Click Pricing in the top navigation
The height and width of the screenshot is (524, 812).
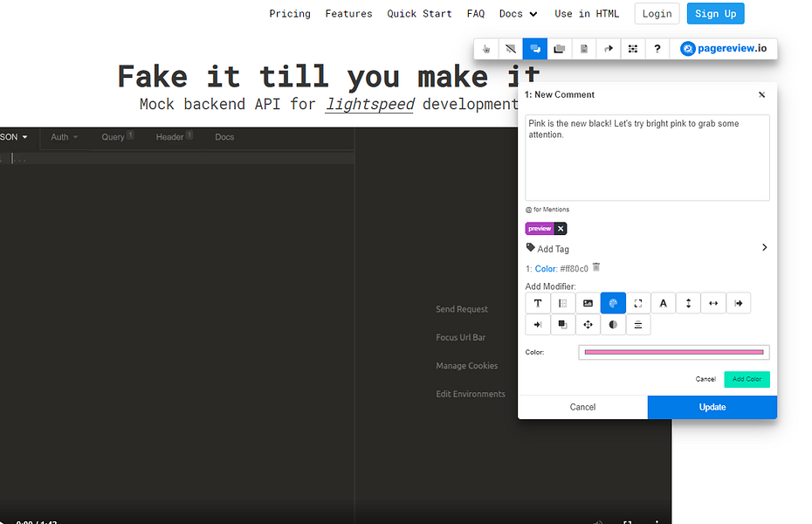290,13
